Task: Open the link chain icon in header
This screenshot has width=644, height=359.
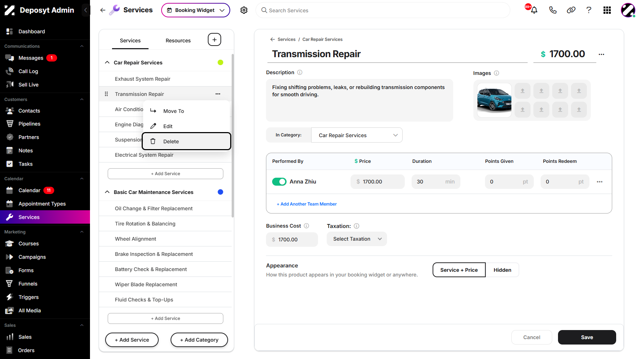Action: pyautogui.click(x=571, y=10)
